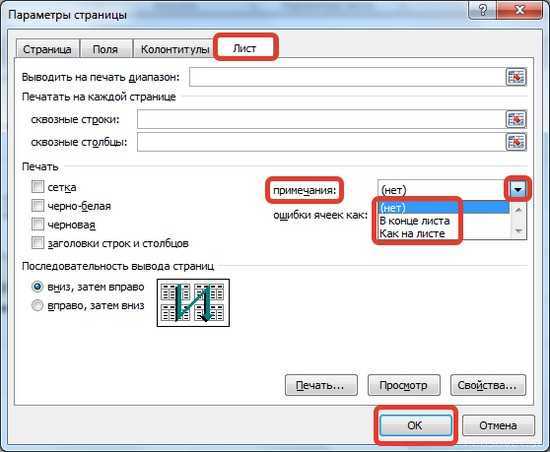This screenshot has height=452, width=550.
Task: Toggle the черно-белая checkbox
Action: (38, 205)
